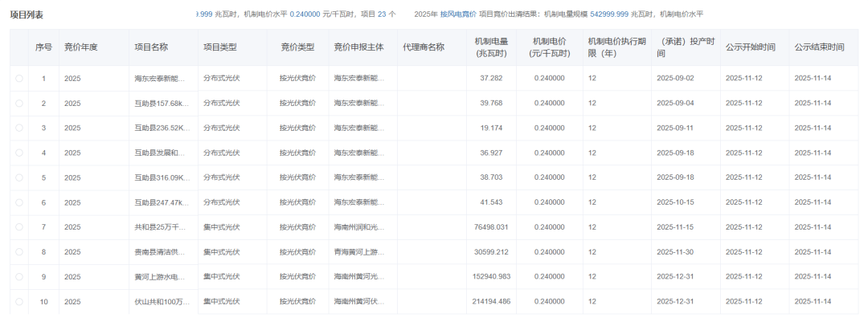Click the 公示开始时间 column header

750,47
